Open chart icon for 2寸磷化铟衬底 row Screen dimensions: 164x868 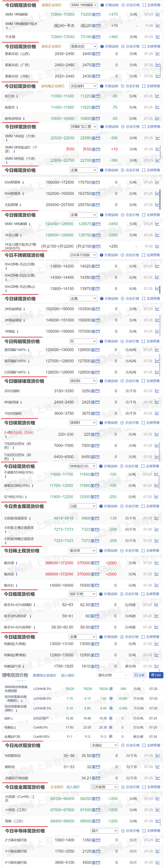click(x=158, y=840)
